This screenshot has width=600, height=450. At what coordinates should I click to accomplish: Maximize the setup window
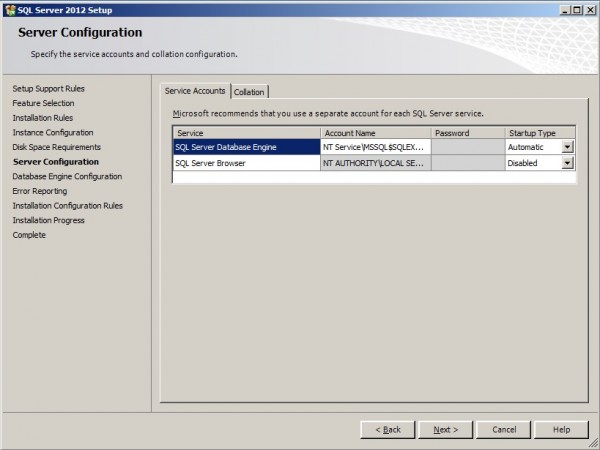click(577, 10)
